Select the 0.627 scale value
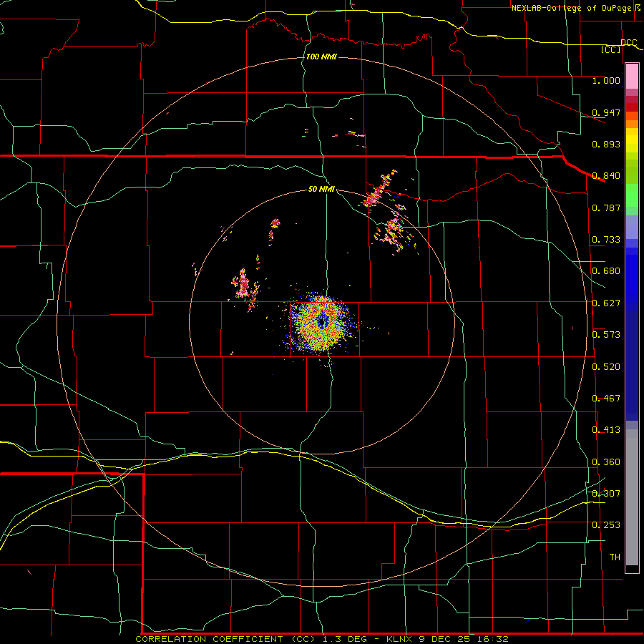 click(606, 303)
